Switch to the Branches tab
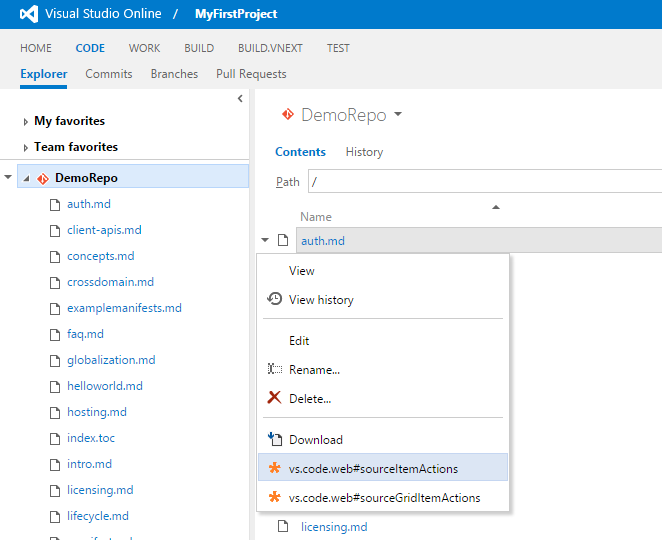Image resolution: width=662 pixels, height=540 pixels. [174, 74]
